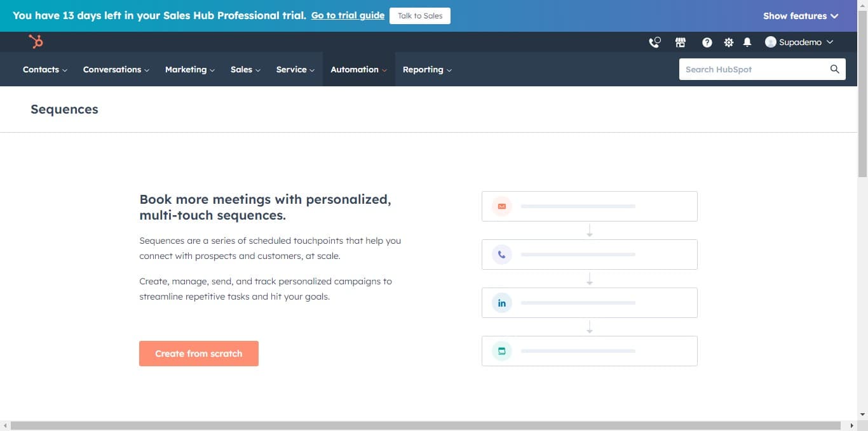This screenshot has width=868, height=431.
Task: Open the Sales menu
Action: tap(245, 70)
